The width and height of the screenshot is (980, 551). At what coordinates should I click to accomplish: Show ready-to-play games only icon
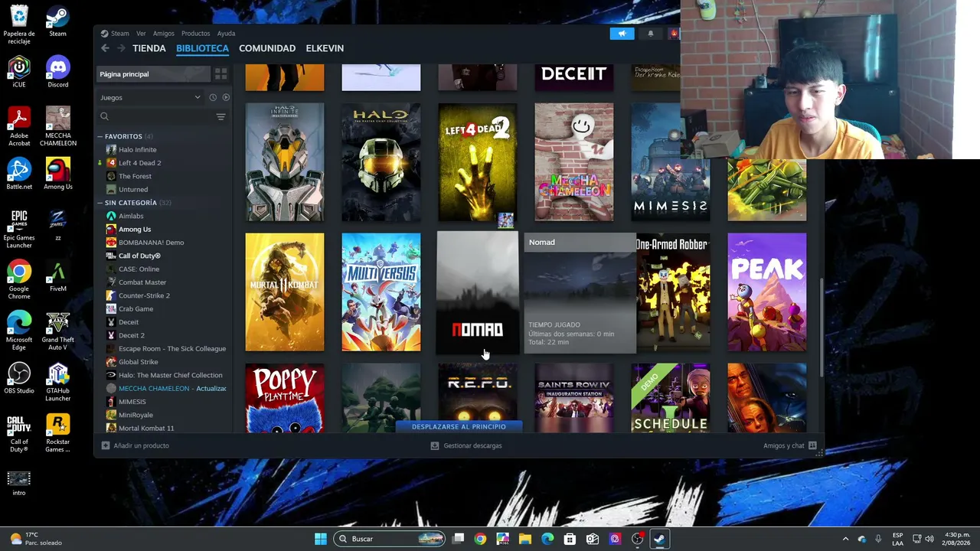[x=226, y=97]
